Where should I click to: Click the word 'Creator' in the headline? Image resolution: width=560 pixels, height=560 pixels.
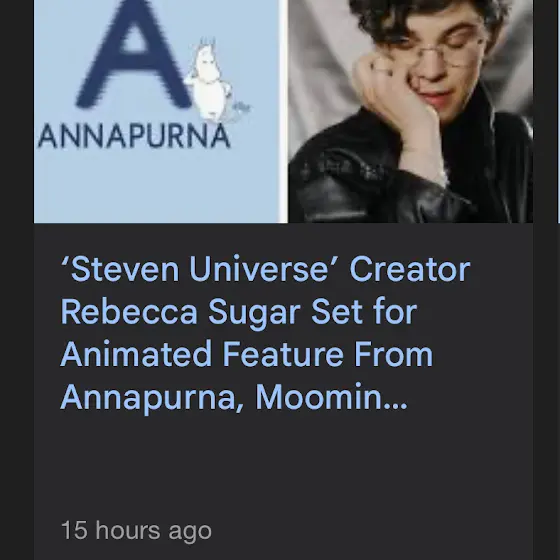tap(410, 270)
